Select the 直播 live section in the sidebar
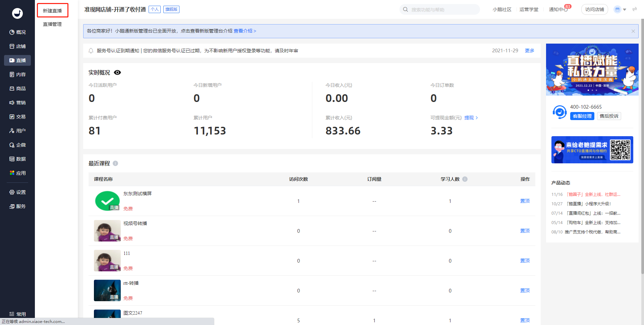This screenshot has width=644, height=325. click(x=17, y=60)
